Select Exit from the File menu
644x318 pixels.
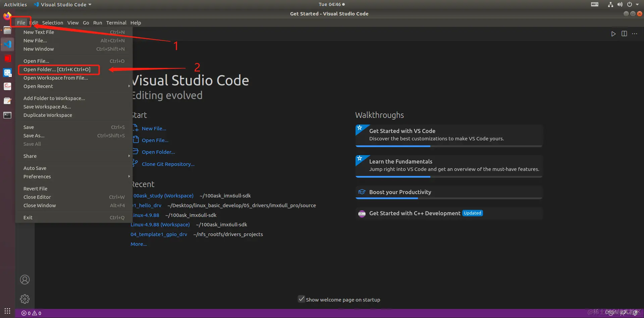click(x=74, y=218)
